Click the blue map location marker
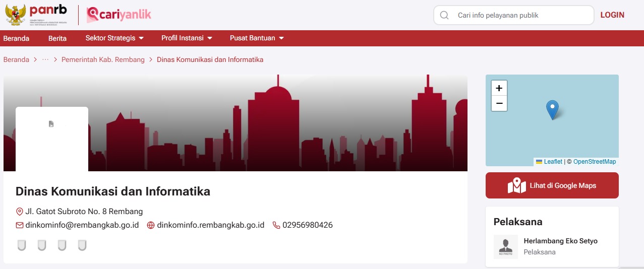Image resolution: width=644 pixels, height=269 pixels. (552, 109)
